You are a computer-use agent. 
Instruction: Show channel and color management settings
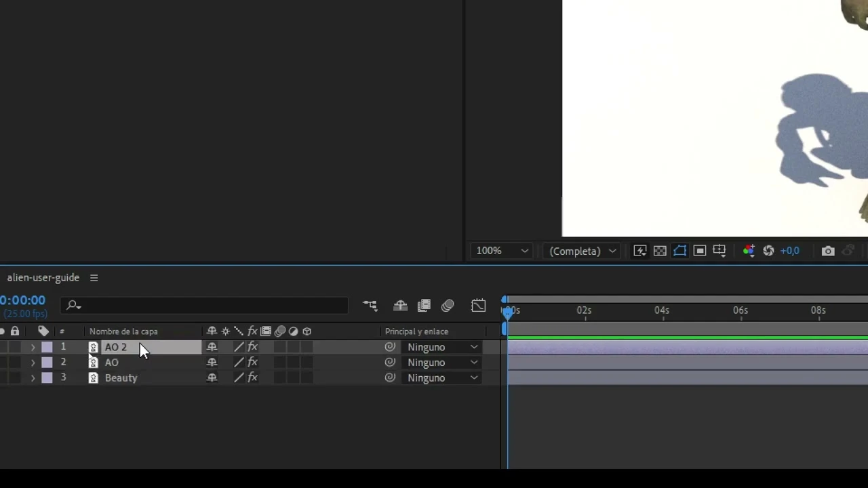(x=749, y=251)
